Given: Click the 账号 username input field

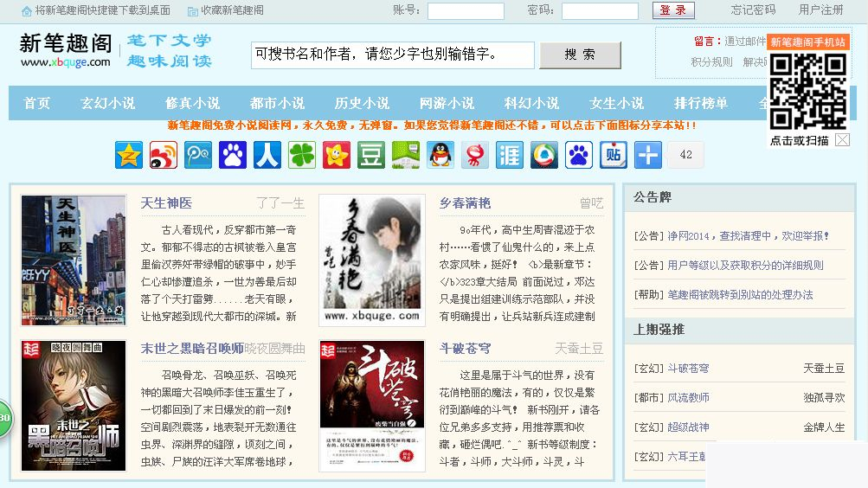Looking at the screenshot, I should pyautogui.click(x=466, y=11).
